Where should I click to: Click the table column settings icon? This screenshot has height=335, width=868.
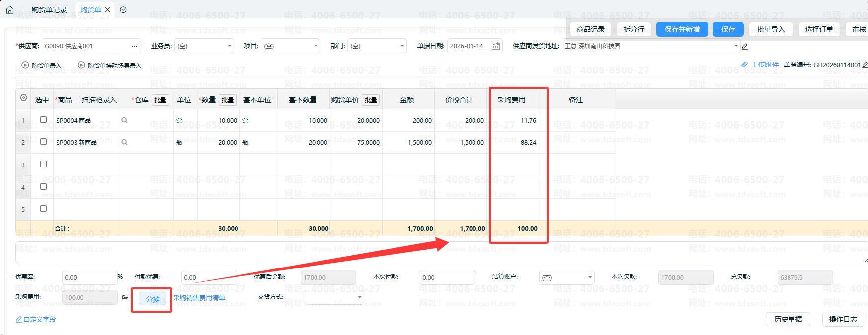[x=23, y=98]
